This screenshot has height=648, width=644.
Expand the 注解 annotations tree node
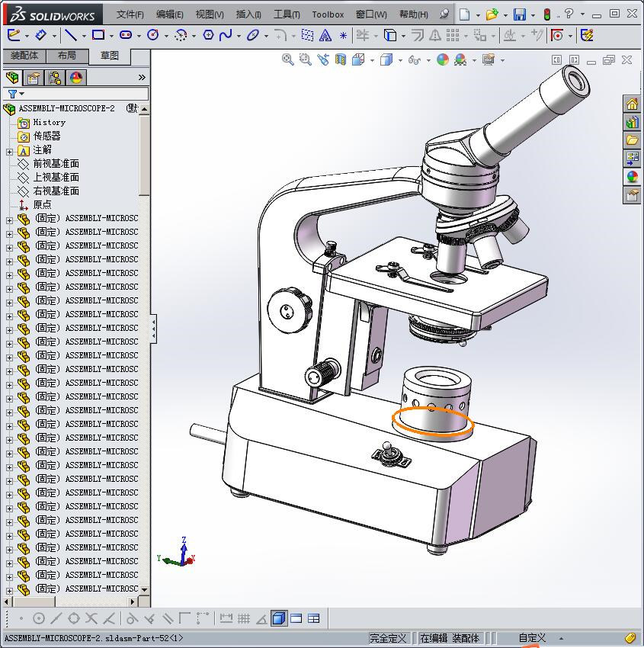point(9,152)
